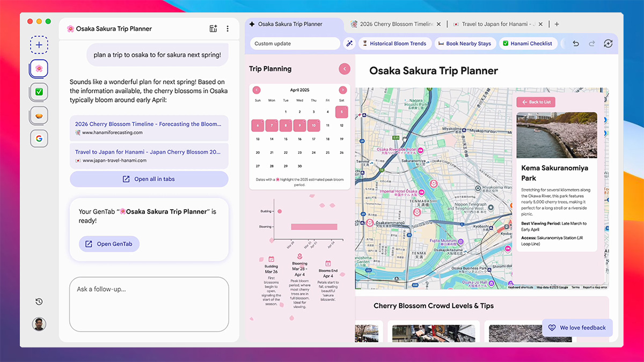Click the Open GenTab button
This screenshot has height=362, width=644.
pos(109,244)
